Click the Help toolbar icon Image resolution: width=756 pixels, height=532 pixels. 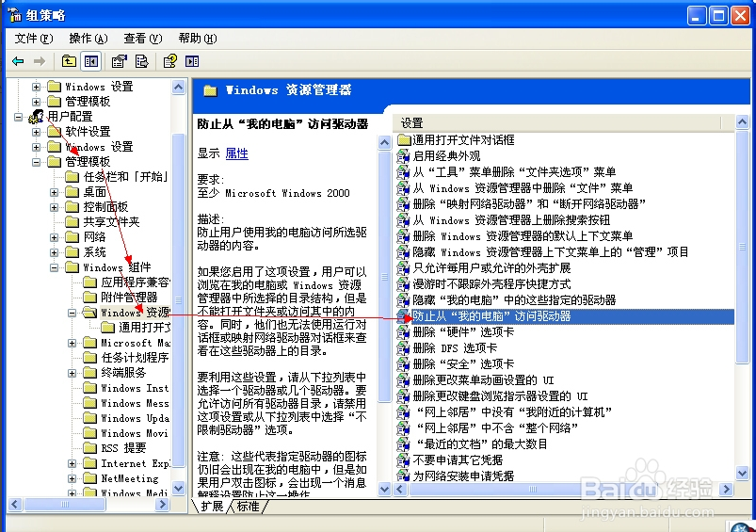(170, 61)
